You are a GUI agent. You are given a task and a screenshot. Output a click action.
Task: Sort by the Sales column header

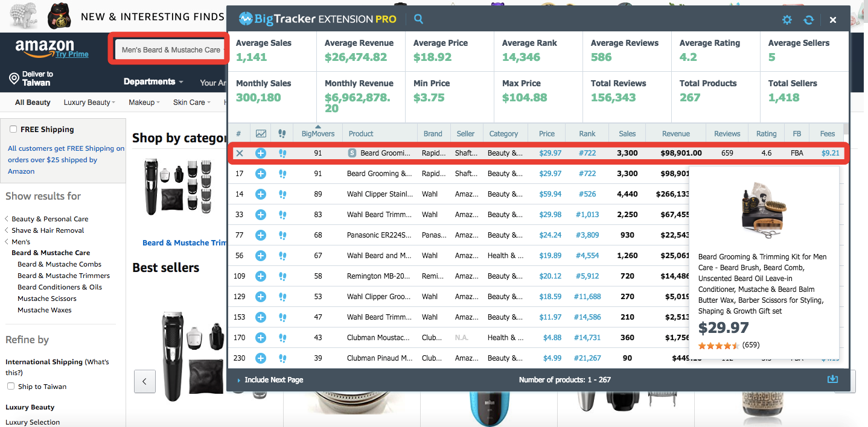point(627,134)
